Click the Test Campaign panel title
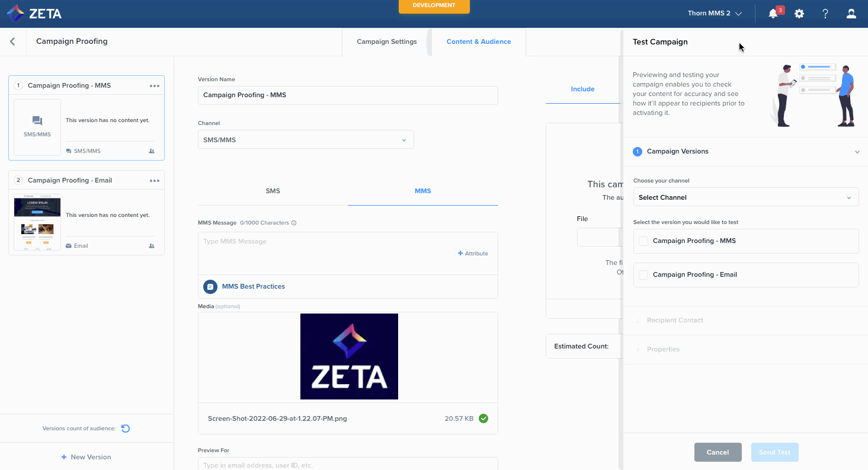The width and height of the screenshot is (868, 470). pyautogui.click(x=660, y=42)
